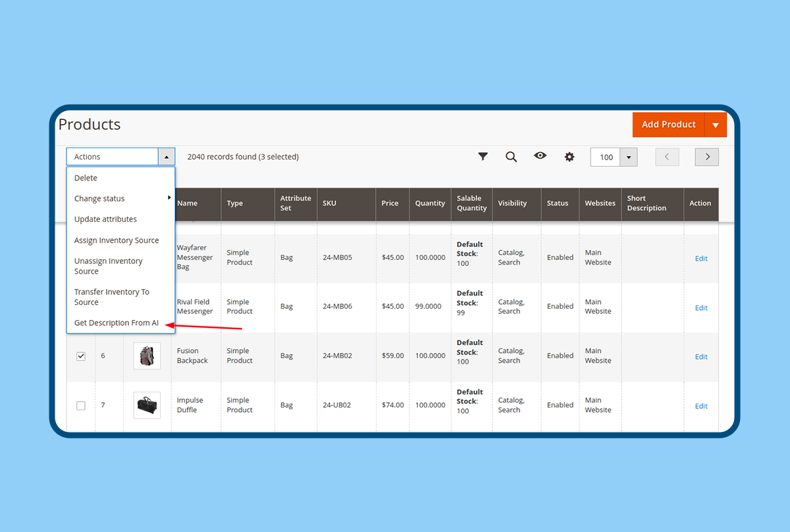Click the Fusion Backpack thumbnail
The width and height of the screenshot is (790, 532).
pyautogui.click(x=147, y=356)
